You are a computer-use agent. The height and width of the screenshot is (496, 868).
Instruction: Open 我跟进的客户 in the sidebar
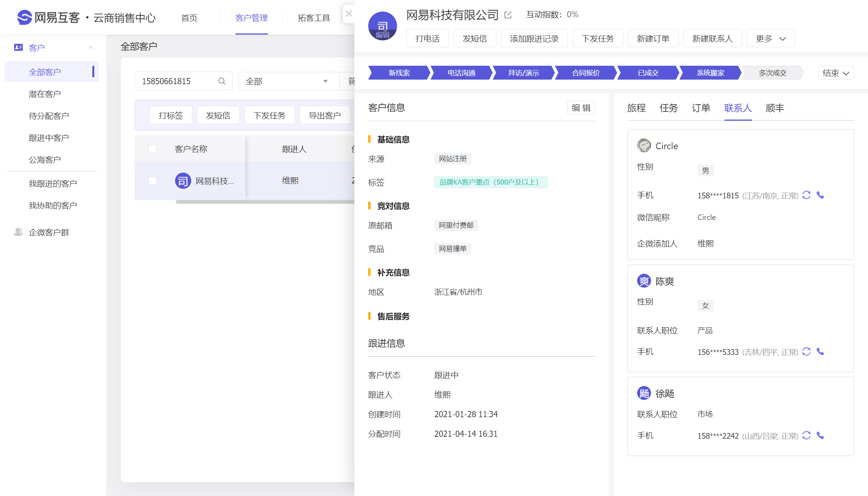pos(53,183)
